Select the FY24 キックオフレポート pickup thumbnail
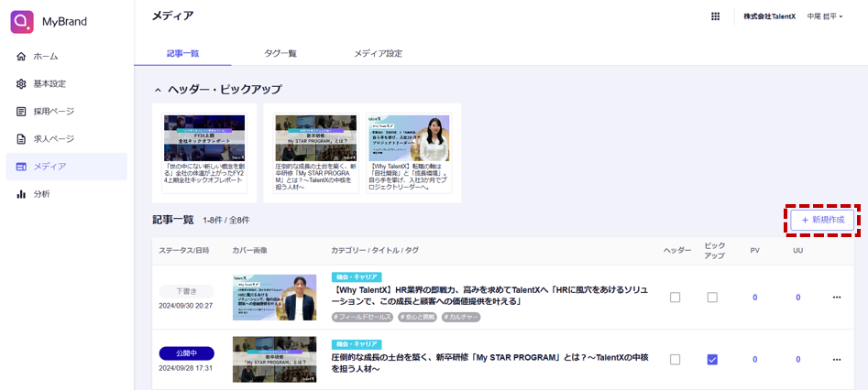Screen dimensions: 868x390 pos(204,138)
